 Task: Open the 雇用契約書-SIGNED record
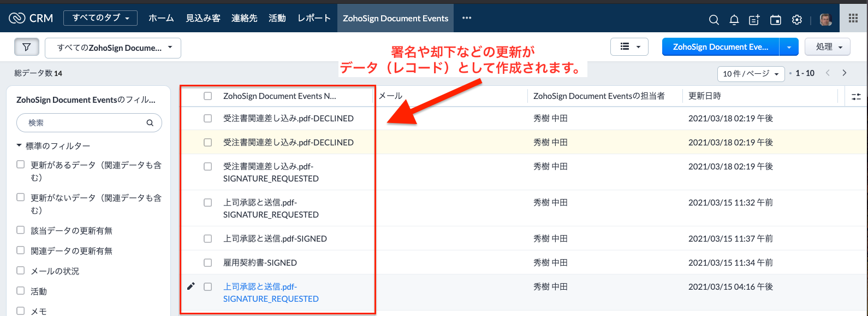point(260,262)
